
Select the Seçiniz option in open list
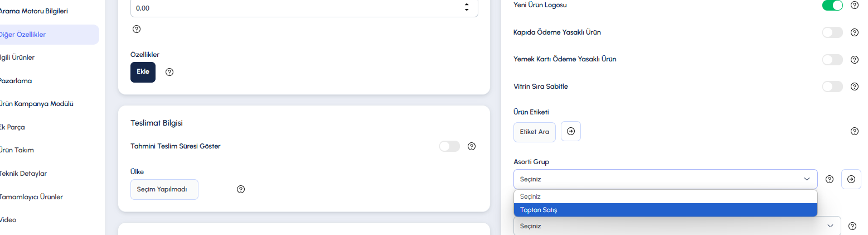[665, 196]
